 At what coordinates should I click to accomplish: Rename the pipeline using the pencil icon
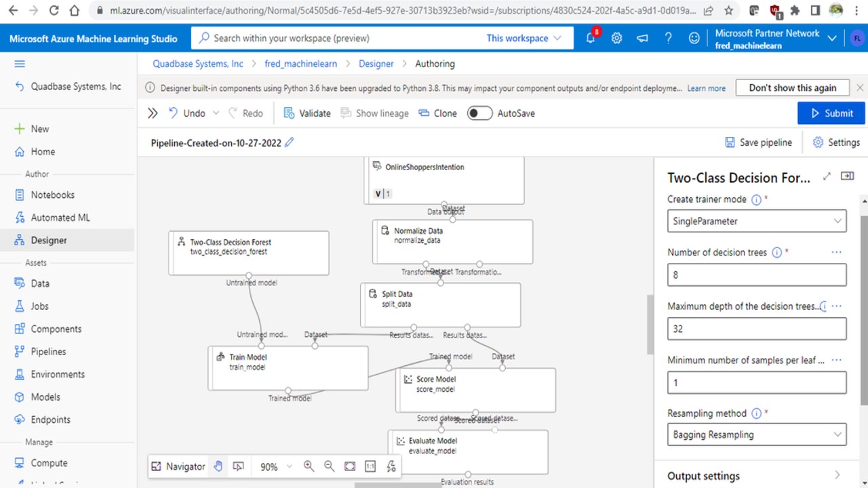pyautogui.click(x=290, y=142)
